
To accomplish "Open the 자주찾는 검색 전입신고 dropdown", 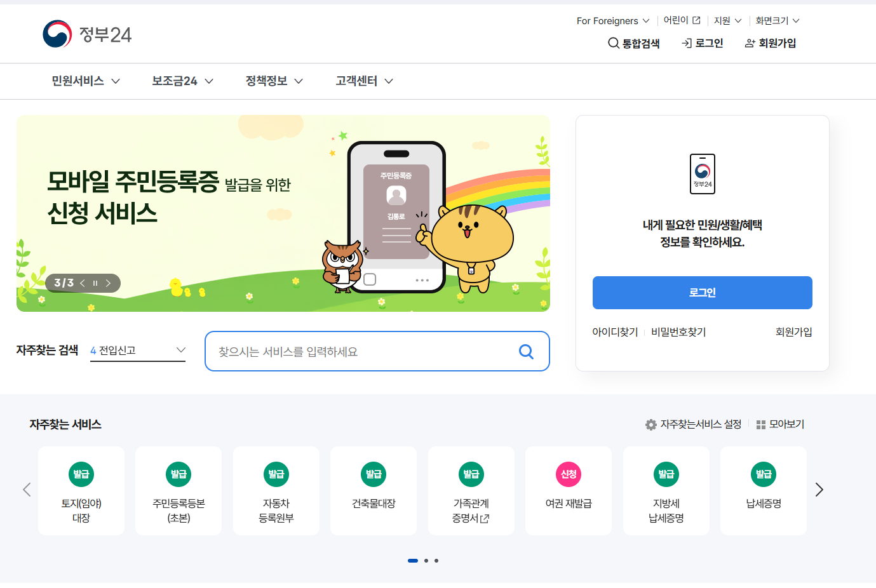I will pos(138,351).
